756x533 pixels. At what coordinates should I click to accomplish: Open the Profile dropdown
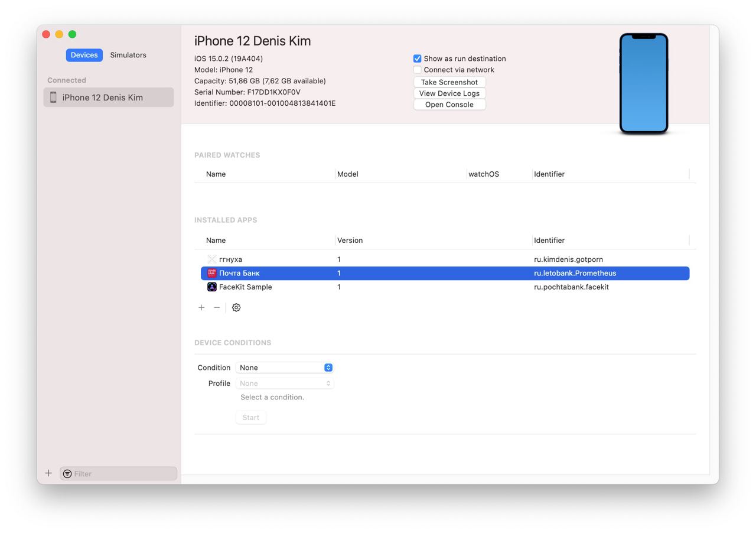(285, 383)
